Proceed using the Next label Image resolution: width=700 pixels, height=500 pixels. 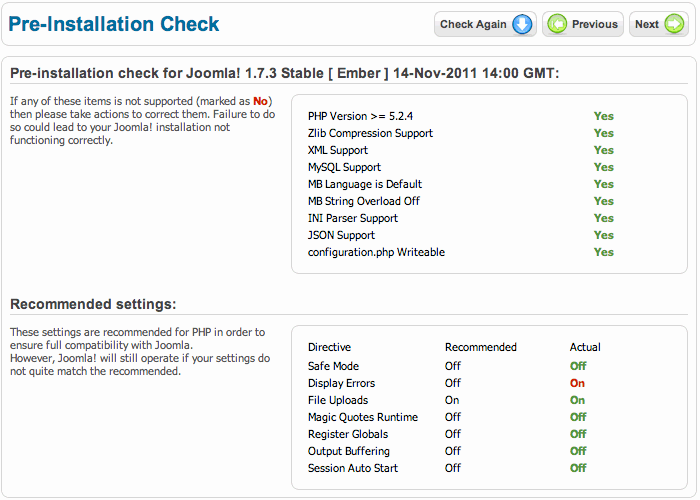click(647, 24)
